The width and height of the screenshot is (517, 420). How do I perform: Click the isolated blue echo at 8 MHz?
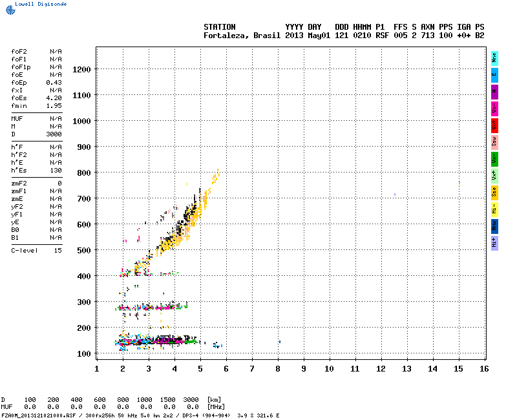280,342
